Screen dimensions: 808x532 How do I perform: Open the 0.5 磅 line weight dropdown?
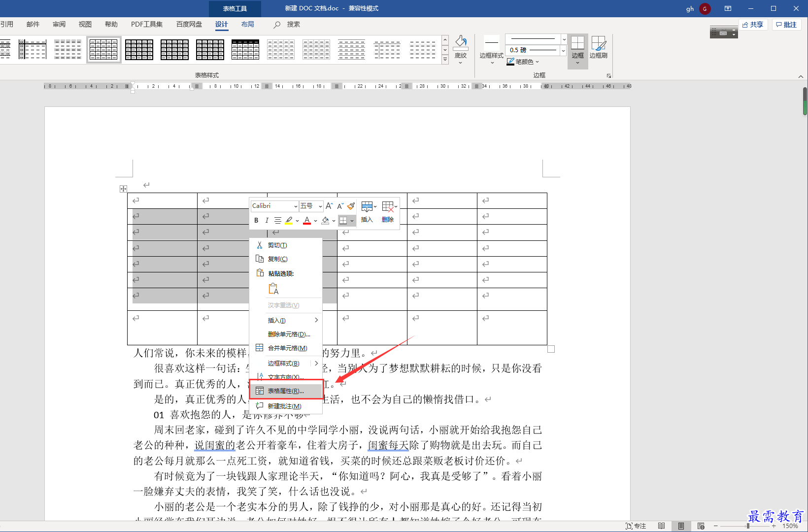(x=563, y=50)
